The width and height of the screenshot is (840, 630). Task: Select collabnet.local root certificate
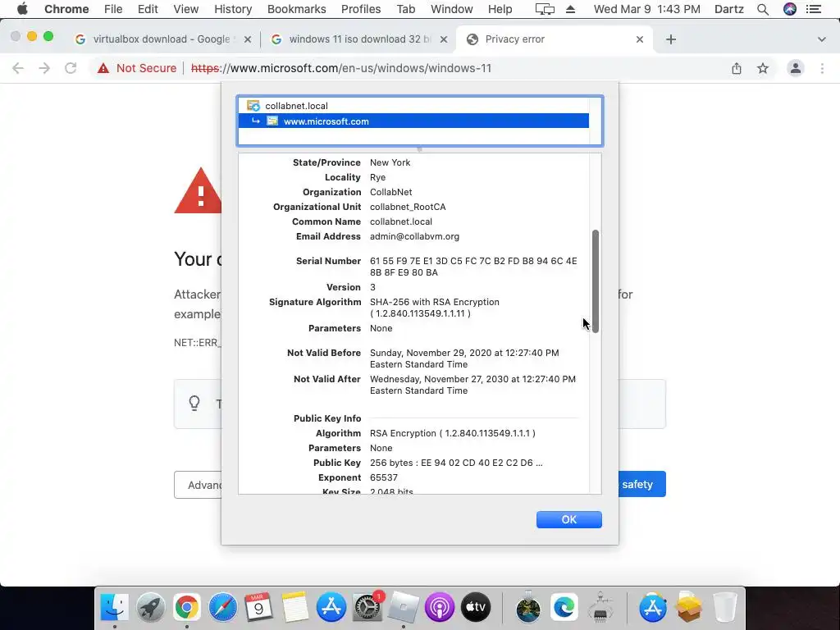pyautogui.click(x=413, y=106)
